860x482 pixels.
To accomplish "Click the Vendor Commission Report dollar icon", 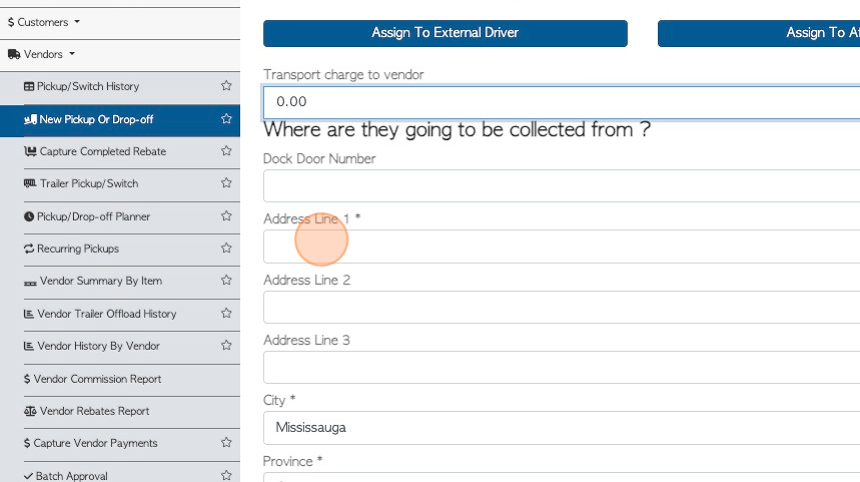I will 27,379.
